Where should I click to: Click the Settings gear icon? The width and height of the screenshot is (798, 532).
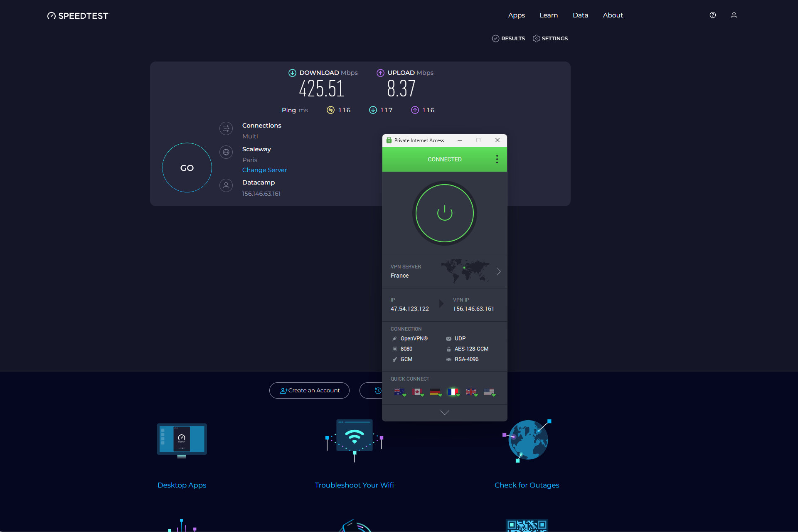click(x=536, y=38)
